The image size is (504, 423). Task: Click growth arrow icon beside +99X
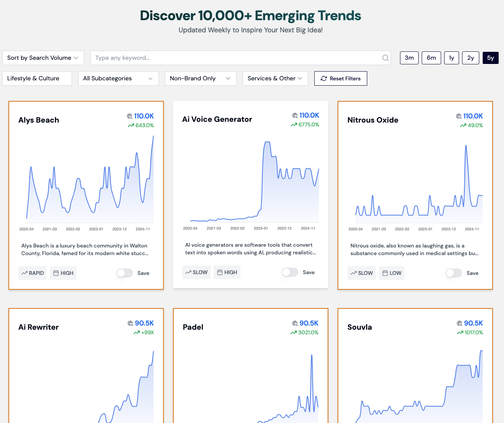(137, 332)
